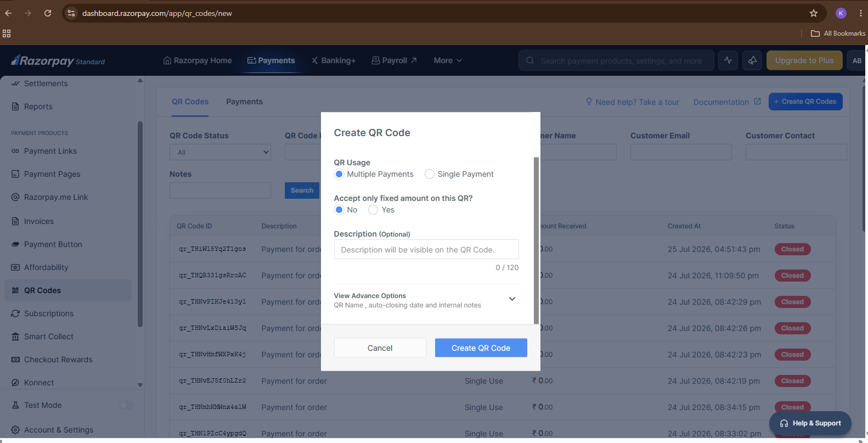The height and width of the screenshot is (443, 868).
Task: Expand View Advance Options chevron
Action: point(512,299)
